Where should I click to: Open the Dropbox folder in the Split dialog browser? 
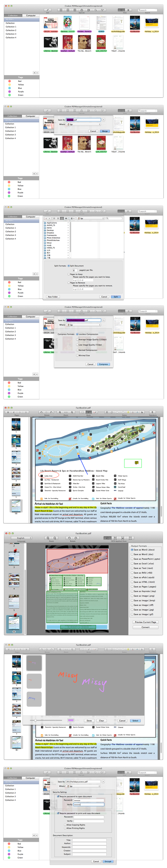coord(50,233)
